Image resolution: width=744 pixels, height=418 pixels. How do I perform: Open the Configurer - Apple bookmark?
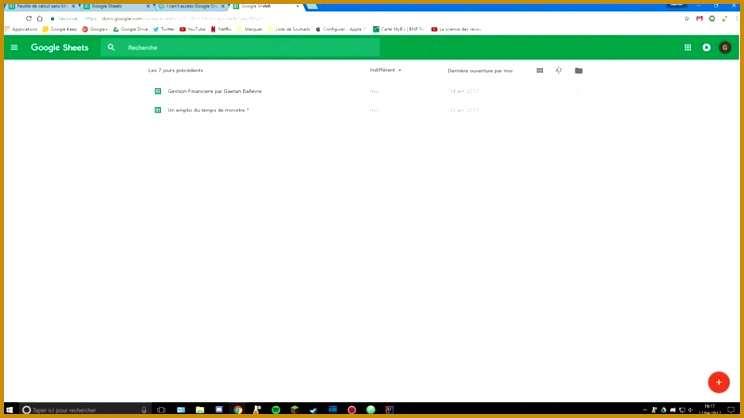click(x=341, y=29)
